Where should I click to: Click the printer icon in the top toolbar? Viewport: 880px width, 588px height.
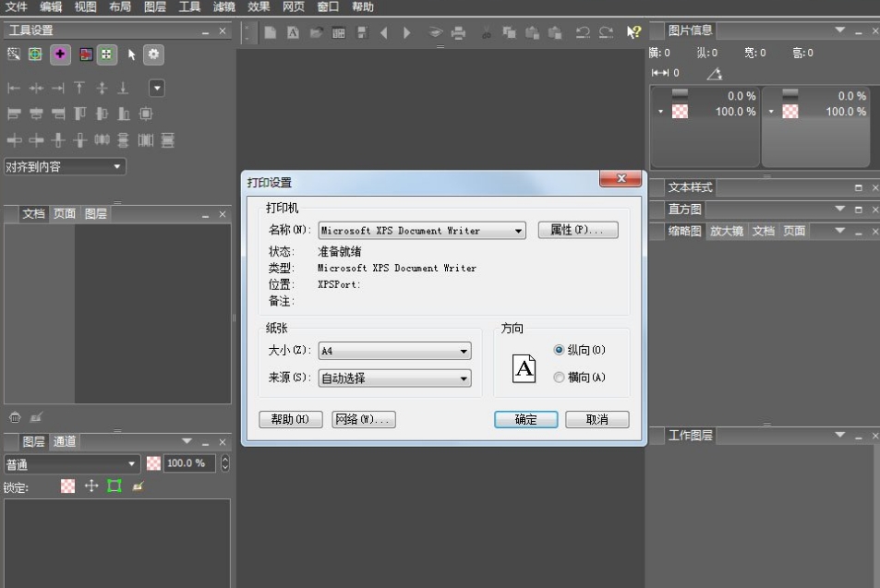point(459,33)
